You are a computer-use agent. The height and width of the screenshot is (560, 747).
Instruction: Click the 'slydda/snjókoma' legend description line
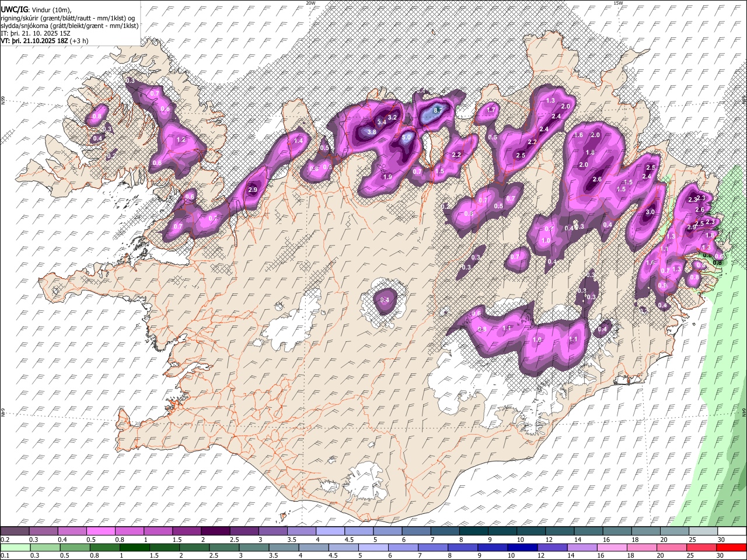[69, 26]
